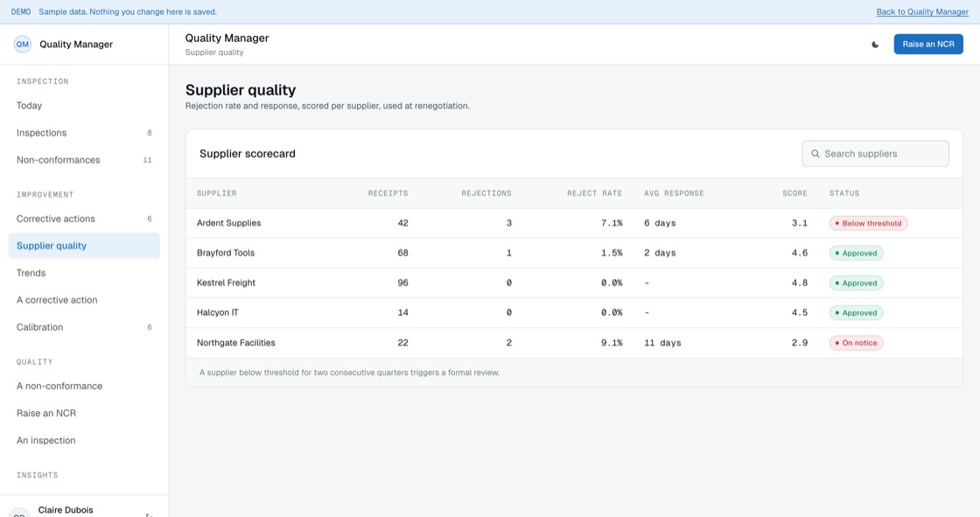Open Trends in the sidebar
This screenshot has height=517, width=980.
(x=84, y=273)
